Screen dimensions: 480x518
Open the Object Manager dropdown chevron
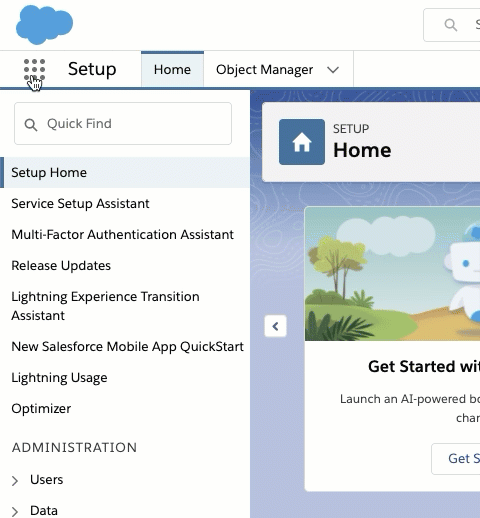[x=333, y=70]
